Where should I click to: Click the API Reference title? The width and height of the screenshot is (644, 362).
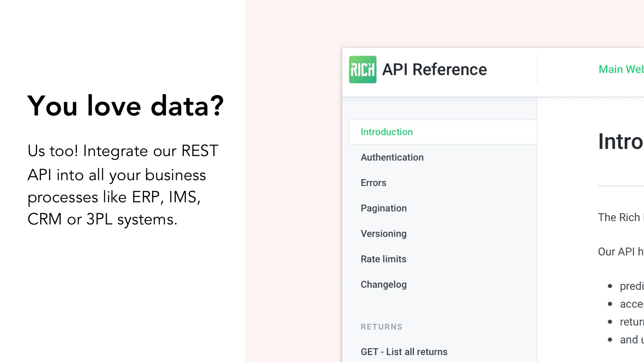pyautogui.click(x=434, y=70)
